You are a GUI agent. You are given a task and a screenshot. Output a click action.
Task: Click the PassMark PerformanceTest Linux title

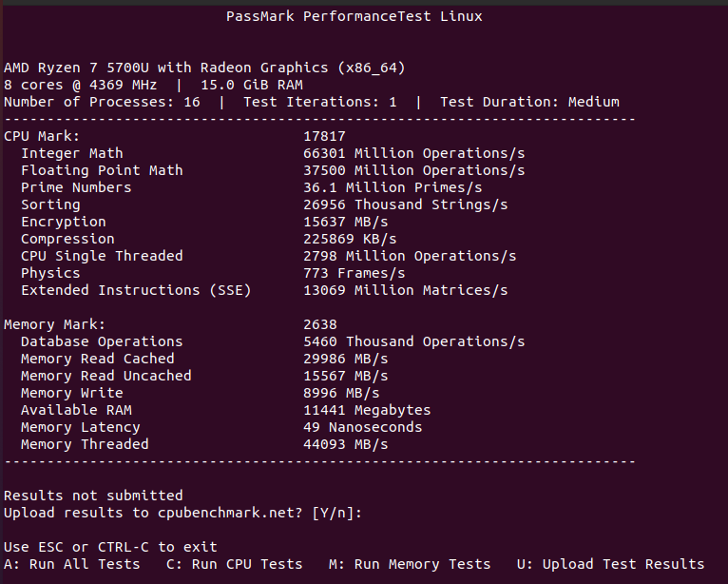354,16
